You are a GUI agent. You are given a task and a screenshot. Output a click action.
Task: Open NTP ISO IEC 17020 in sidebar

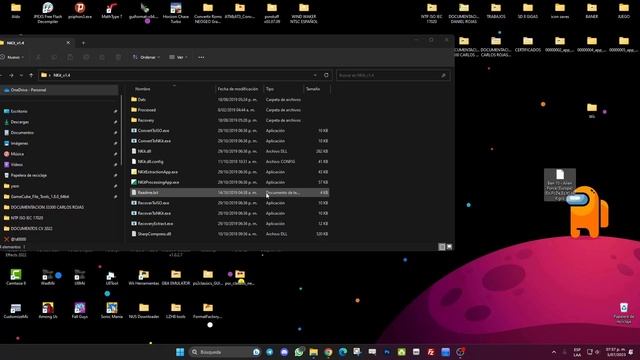27,218
